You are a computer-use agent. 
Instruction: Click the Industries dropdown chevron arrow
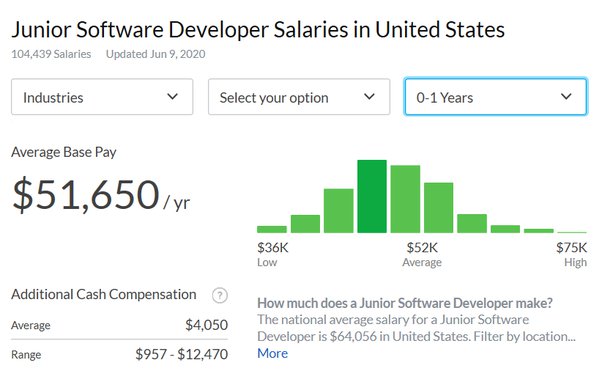click(x=173, y=96)
